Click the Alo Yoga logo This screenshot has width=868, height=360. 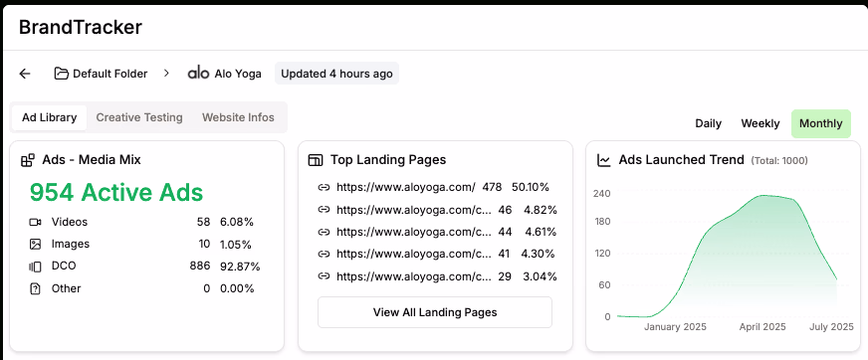click(198, 73)
